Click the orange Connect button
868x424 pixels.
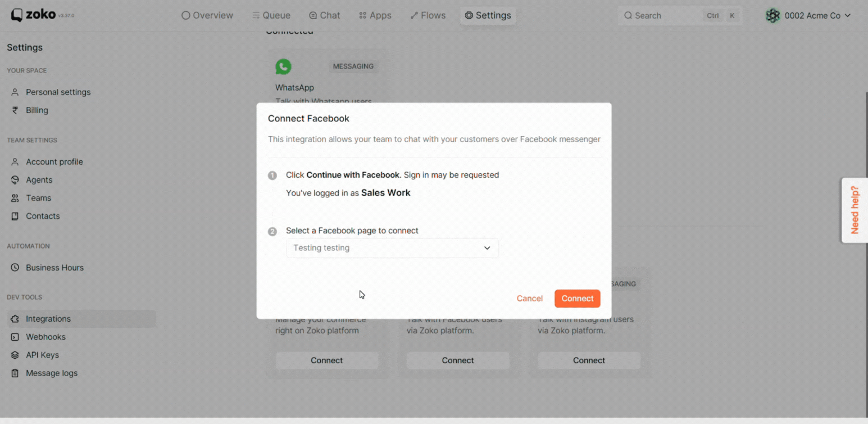(578, 299)
